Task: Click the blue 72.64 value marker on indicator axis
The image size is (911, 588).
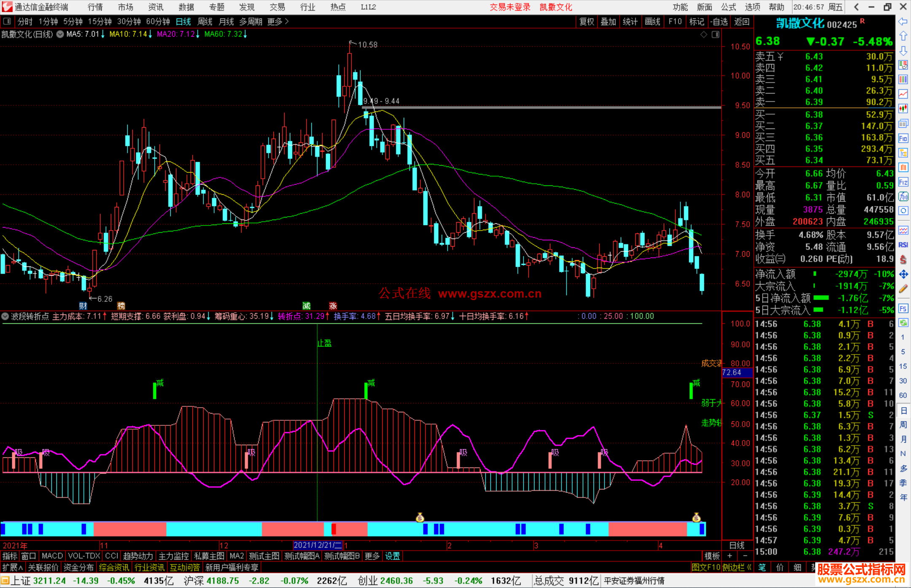Action: [x=737, y=373]
